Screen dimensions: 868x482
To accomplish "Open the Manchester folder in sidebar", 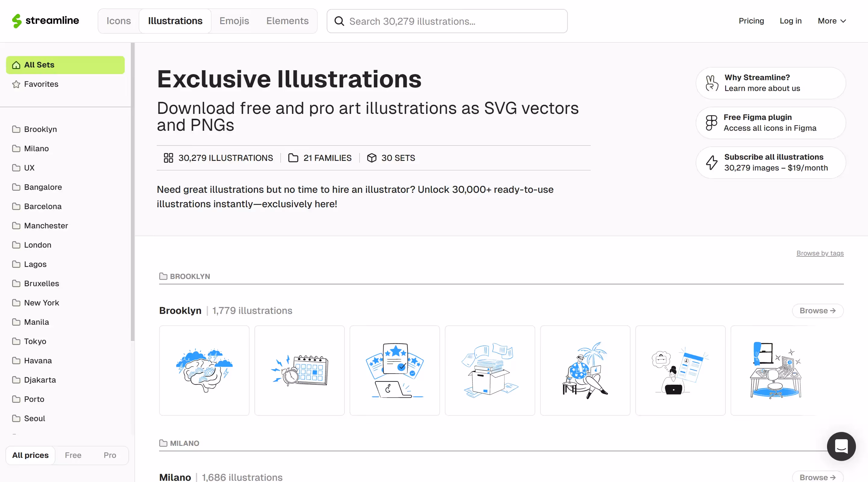I will pyautogui.click(x=46, y=226).
